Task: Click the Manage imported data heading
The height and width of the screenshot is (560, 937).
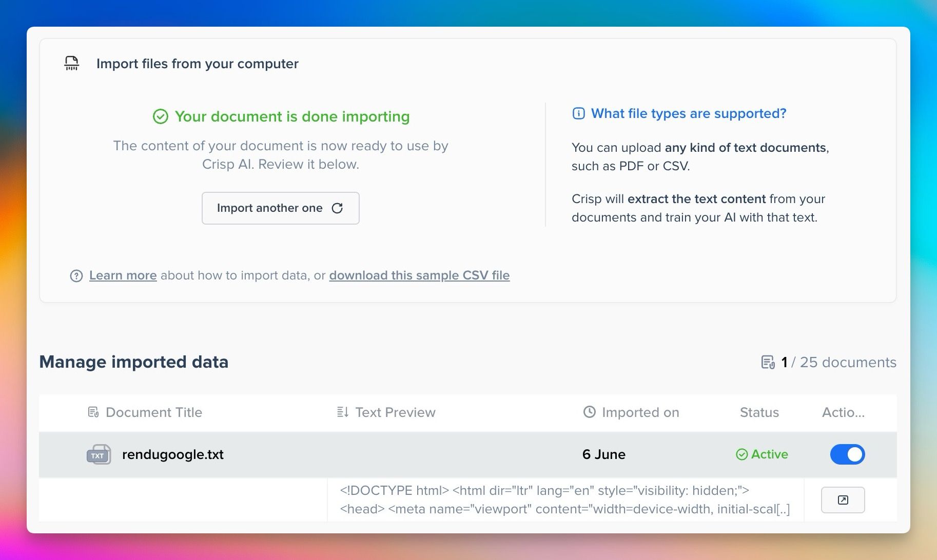Action: click(134, 362)
